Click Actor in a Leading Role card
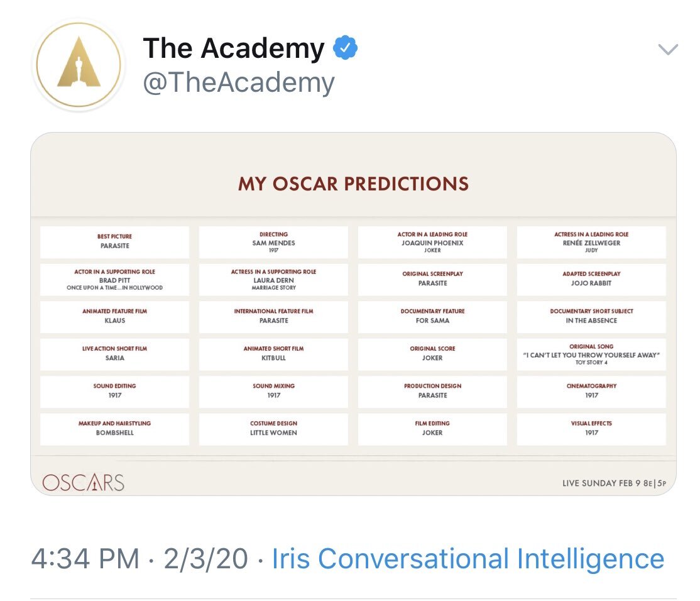Viewport: 700px width, 601px height. coord(432,242)
